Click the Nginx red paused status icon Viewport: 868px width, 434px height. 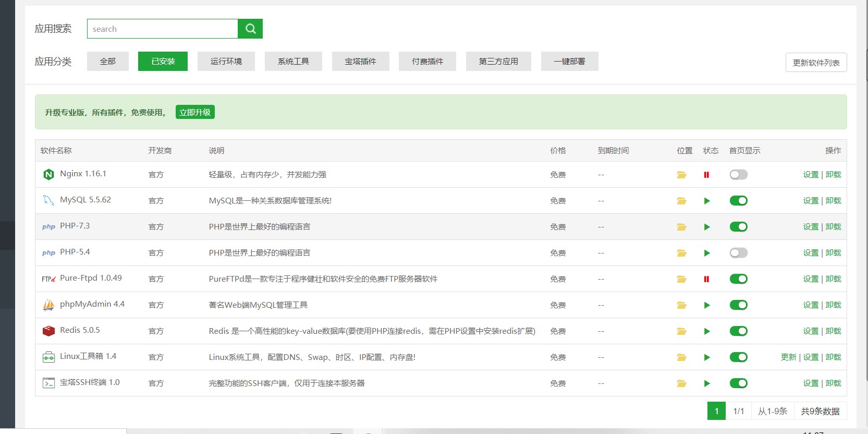706,175
